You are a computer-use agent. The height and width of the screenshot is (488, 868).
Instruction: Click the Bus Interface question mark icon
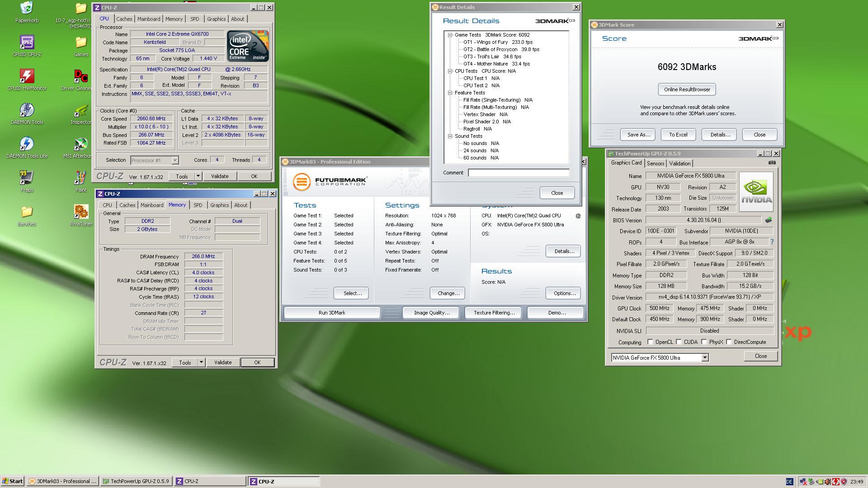point(772,242)
